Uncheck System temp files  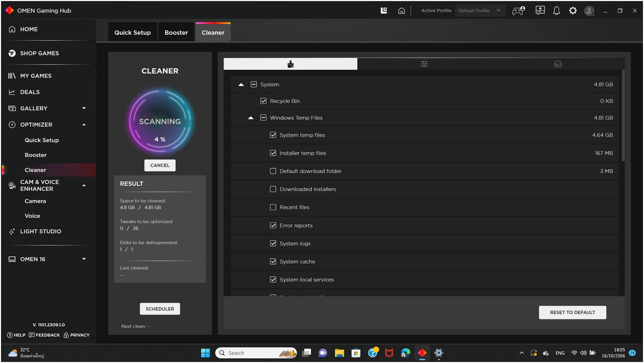pyautogui.click(x=273, y=135)
